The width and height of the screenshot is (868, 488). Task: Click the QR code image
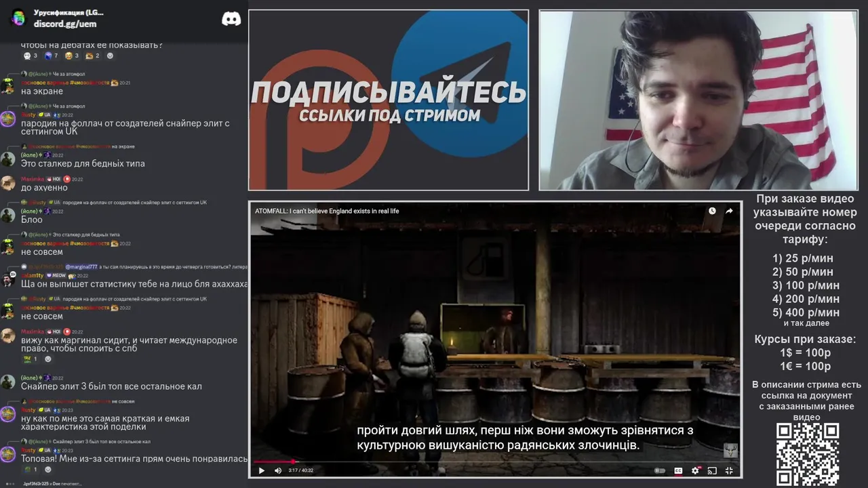pos(808,454)
